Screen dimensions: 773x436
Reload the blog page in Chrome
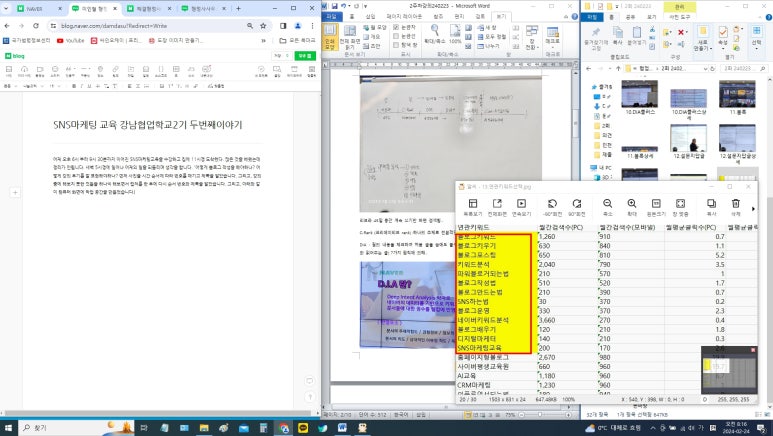(35, 26)
